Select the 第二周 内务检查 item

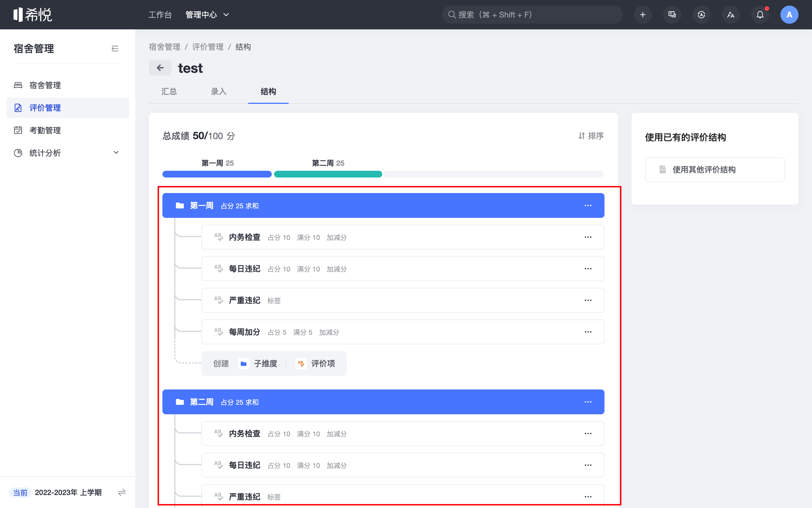pos(403,434)
